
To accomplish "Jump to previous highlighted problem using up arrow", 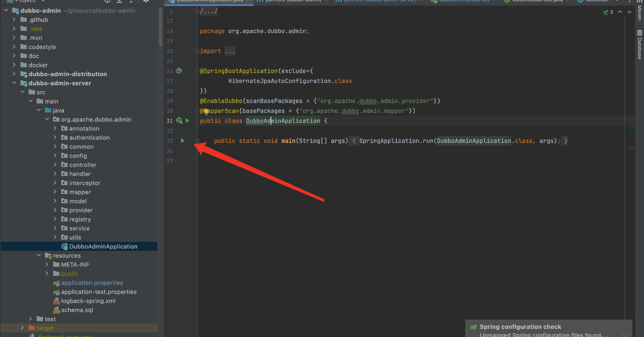I will pyautogui.click(x=620, y=12).
